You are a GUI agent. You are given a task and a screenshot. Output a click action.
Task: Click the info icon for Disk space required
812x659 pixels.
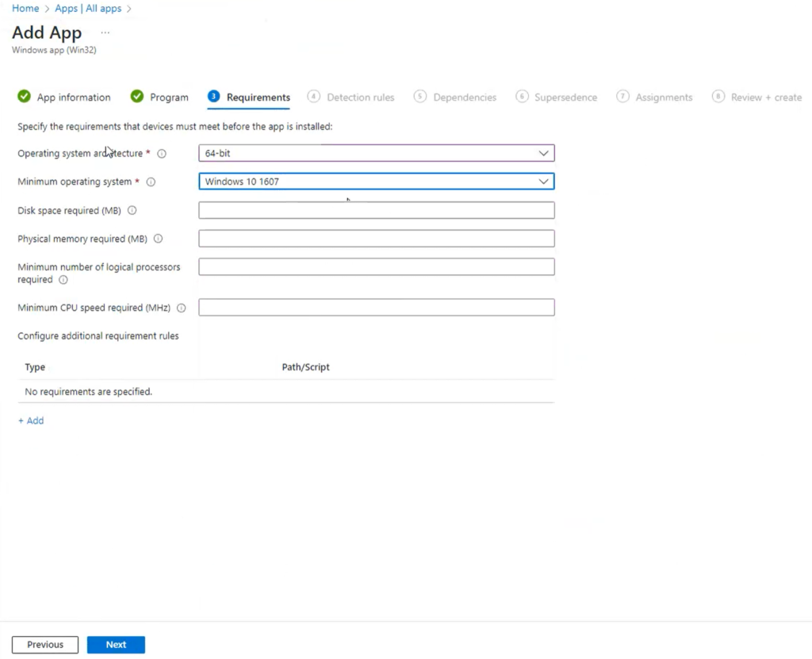(132, 210)
